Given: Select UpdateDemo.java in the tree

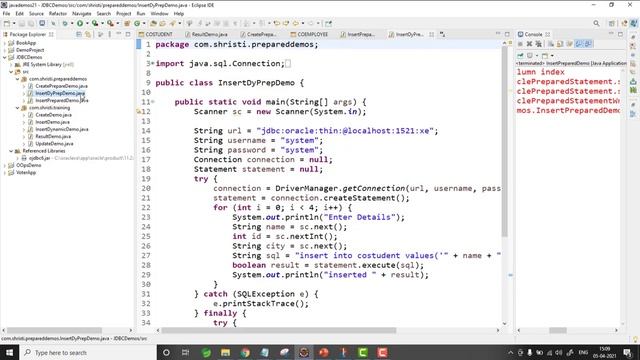Looking at the screenshot, I should coord(54,144).
